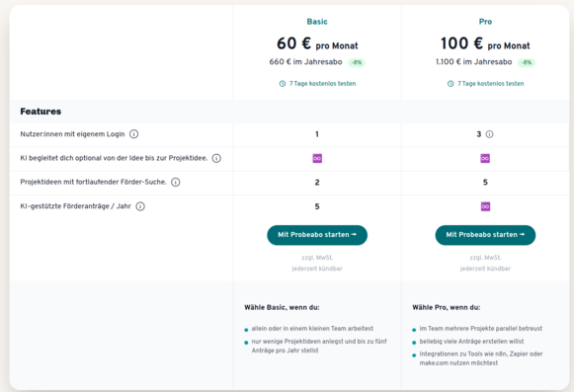Click the -8% badge under Basic price
The height and width of the screenshot is (392, 574).
pyautogui.click(x=357, y=62)
